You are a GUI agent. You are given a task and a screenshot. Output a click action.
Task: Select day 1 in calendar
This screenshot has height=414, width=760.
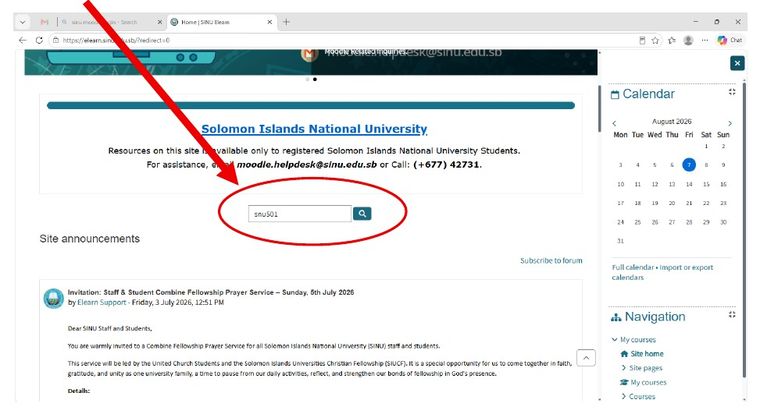click(706, 146)
